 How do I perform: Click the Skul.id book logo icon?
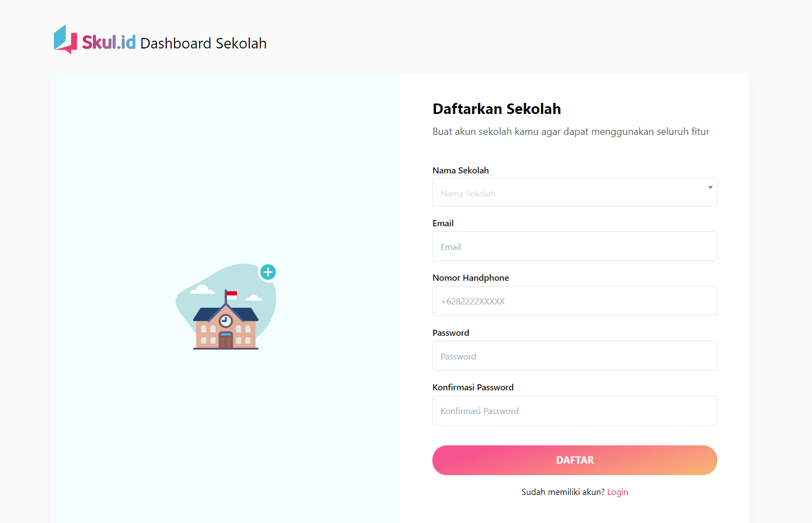(65, 40)
